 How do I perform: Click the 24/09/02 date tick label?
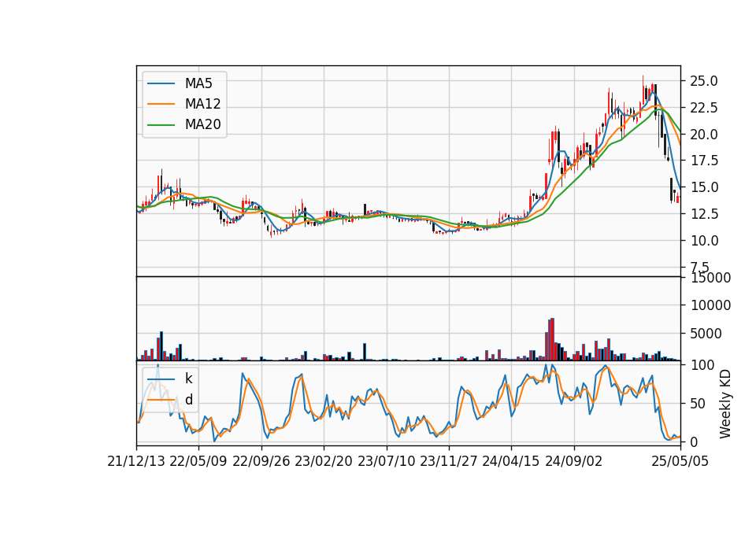[574, 461]
